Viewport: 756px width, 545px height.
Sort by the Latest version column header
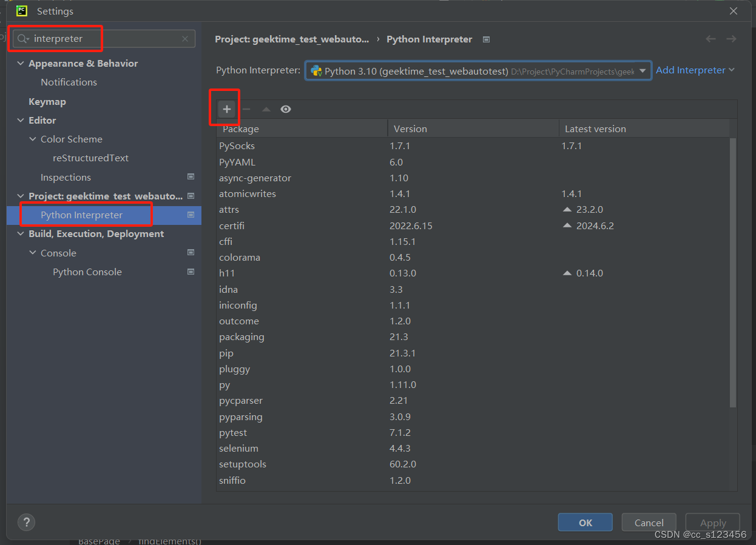[x=644, y=129]
